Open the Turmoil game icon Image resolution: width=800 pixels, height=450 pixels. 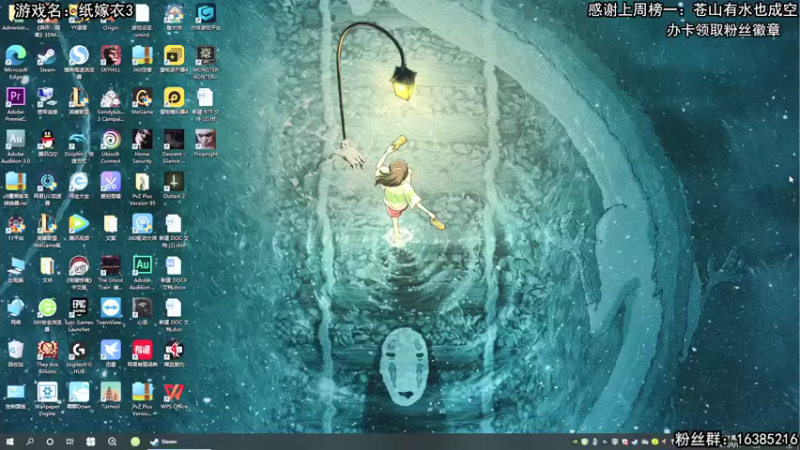click(x=111, y=397)
